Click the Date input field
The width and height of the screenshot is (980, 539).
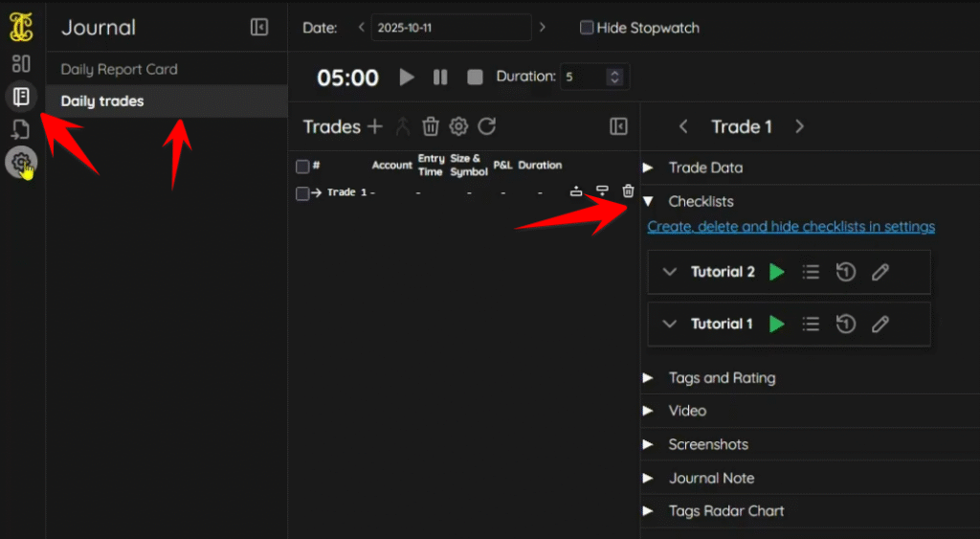pos(451,28)
